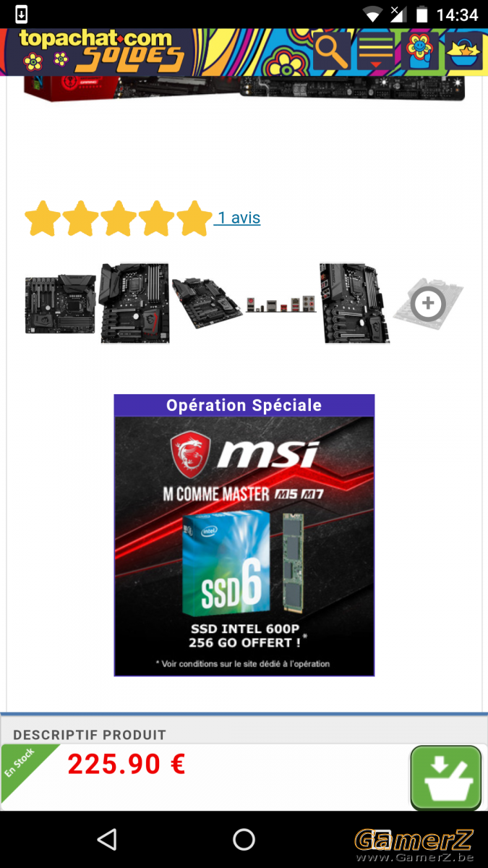Open the shopping basket icon in header
Viewport: 488px width, 868px height.
(x=463, y=51)
